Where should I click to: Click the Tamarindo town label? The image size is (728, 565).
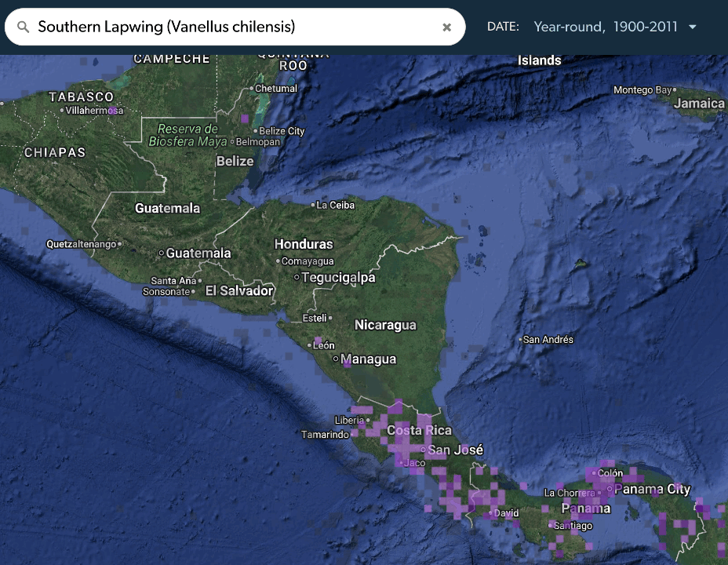click(x=325, y=435)
